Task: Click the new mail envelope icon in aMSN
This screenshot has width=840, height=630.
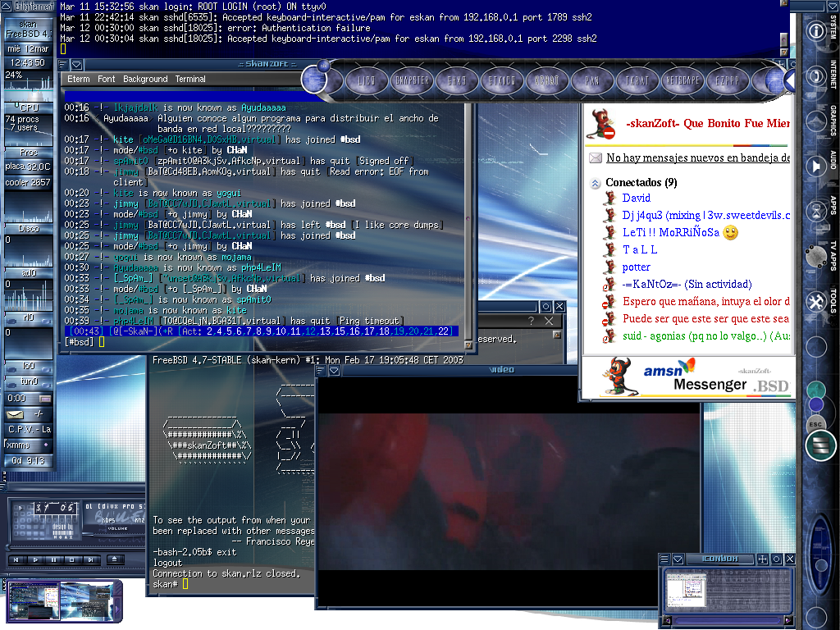Action: point(596,158)
